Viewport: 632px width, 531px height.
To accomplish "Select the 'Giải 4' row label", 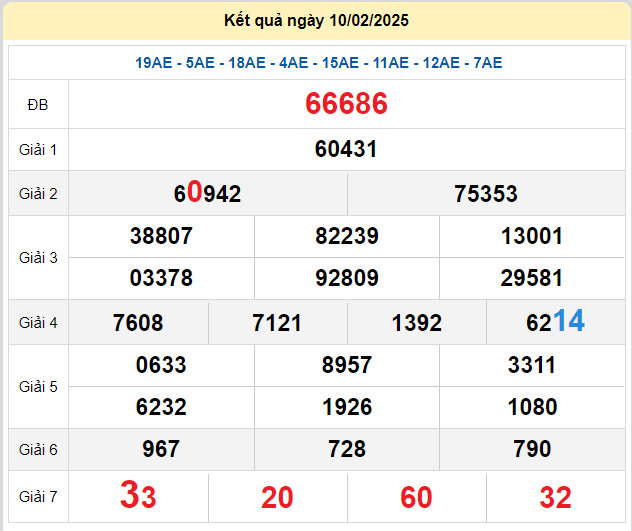I will (x=38, y=323).
